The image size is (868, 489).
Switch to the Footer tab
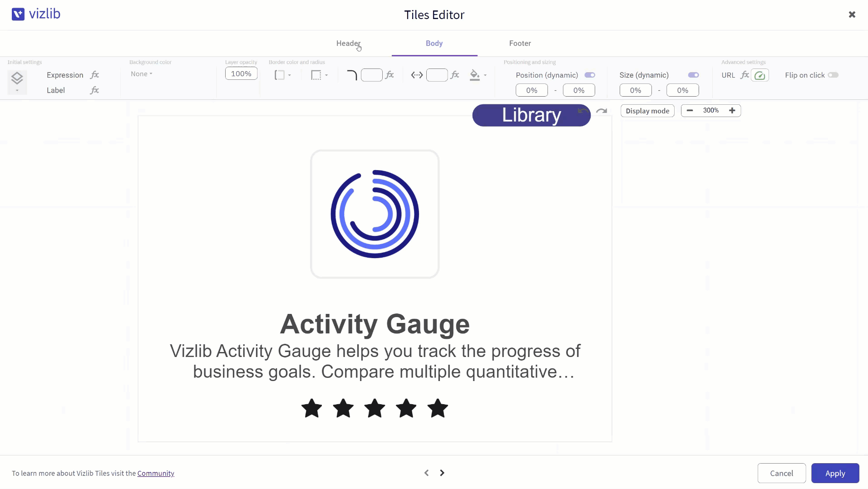tap(520, 43)
